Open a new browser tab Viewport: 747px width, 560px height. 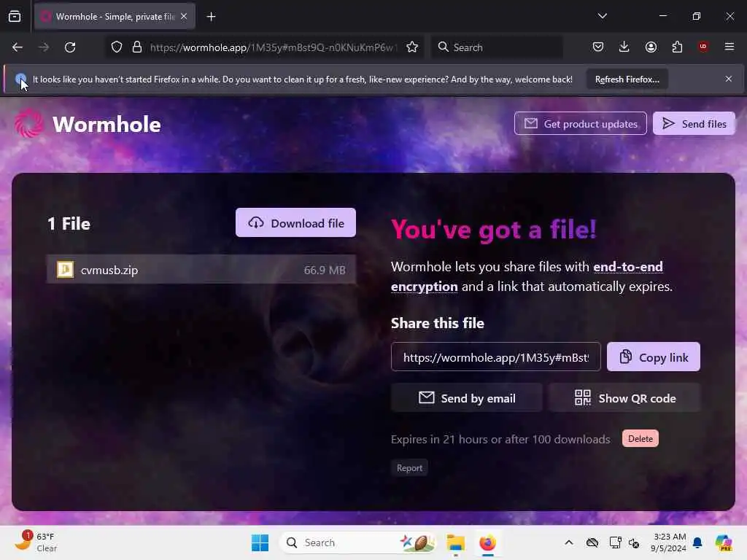point(211,17)
